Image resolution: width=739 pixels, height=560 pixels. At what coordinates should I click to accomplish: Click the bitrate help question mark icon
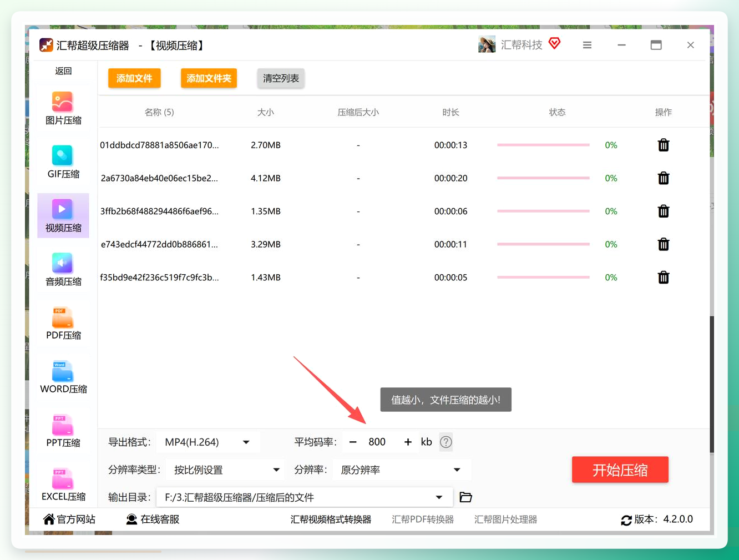(446, 442)
